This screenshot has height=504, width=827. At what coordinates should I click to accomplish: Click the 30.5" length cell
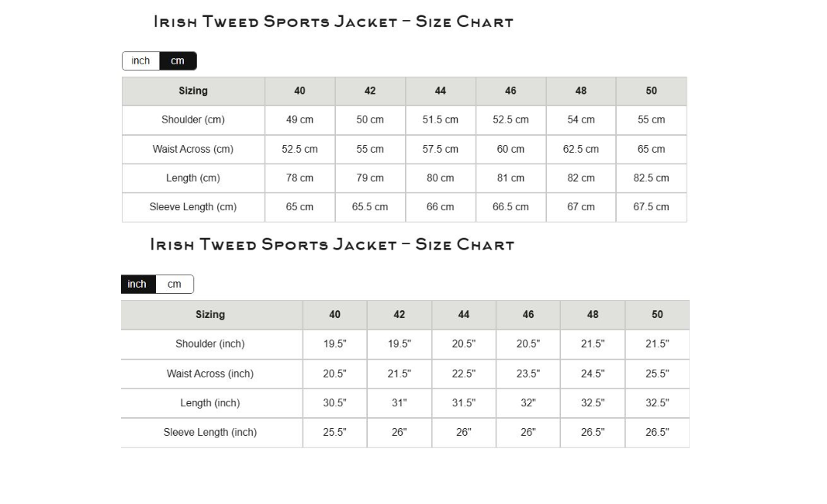pyautogui.click(x=334, y=403)
